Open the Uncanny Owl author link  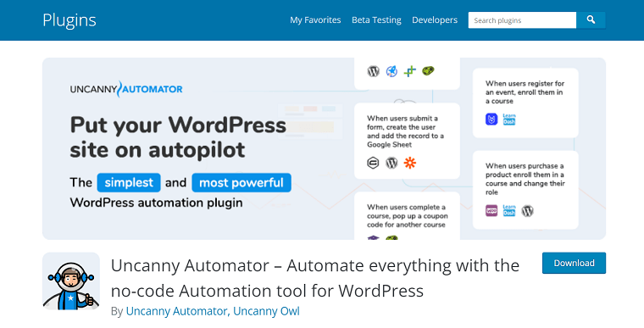pos(267,311)
